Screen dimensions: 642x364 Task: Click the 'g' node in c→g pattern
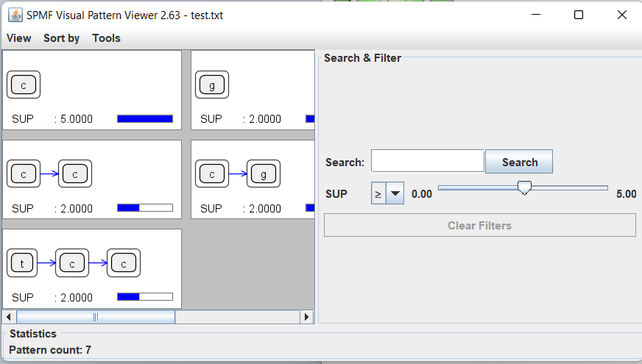[262, 174]
